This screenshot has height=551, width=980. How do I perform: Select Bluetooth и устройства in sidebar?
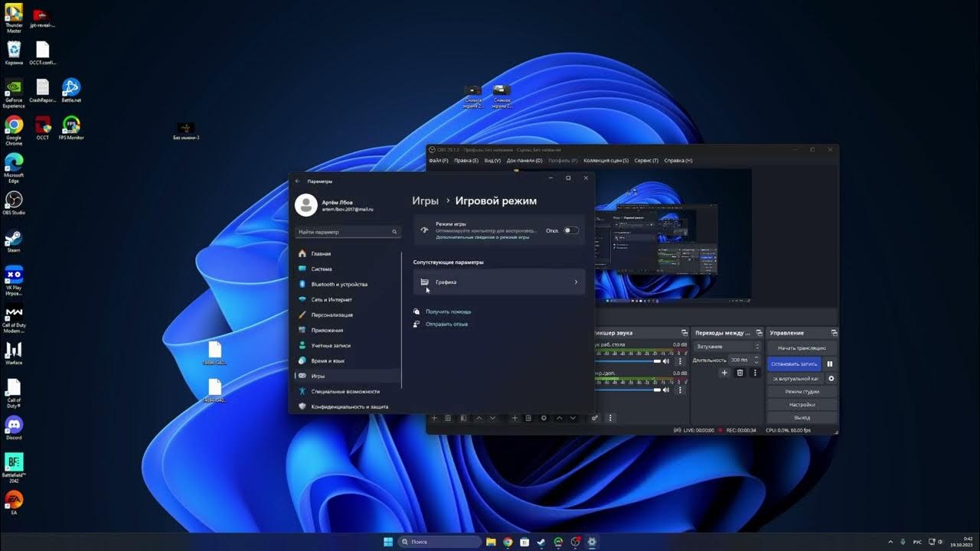(347, 284)
